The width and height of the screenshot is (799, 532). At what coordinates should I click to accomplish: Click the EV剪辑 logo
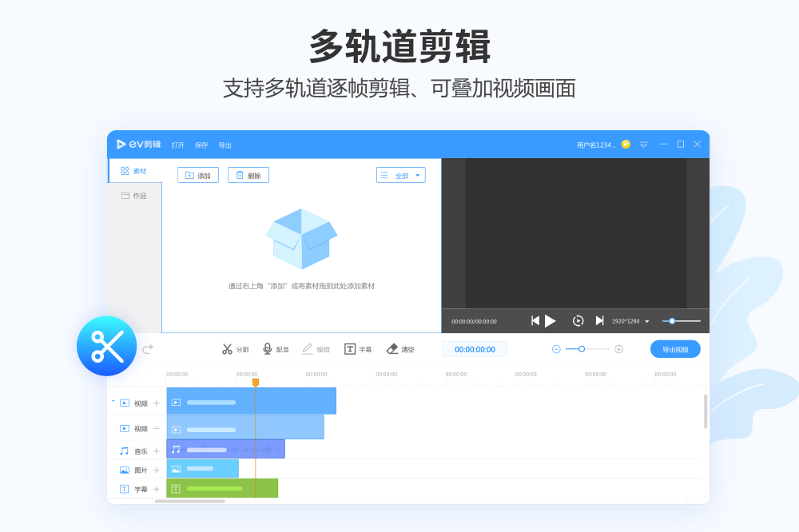tap(138, 145)
